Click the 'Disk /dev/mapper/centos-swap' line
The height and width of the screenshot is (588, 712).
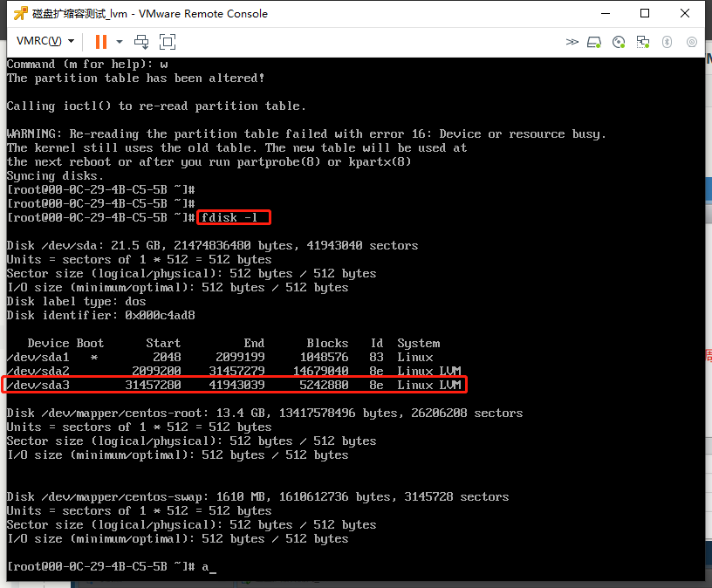coord(257,496)
